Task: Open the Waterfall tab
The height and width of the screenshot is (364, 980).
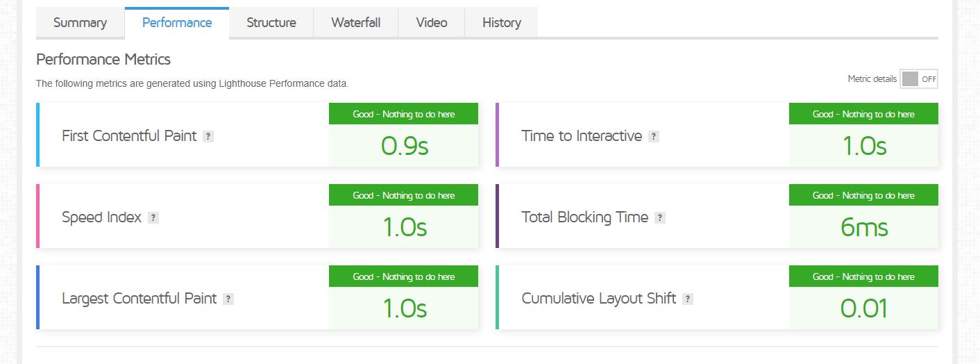Action: [356, 23]
